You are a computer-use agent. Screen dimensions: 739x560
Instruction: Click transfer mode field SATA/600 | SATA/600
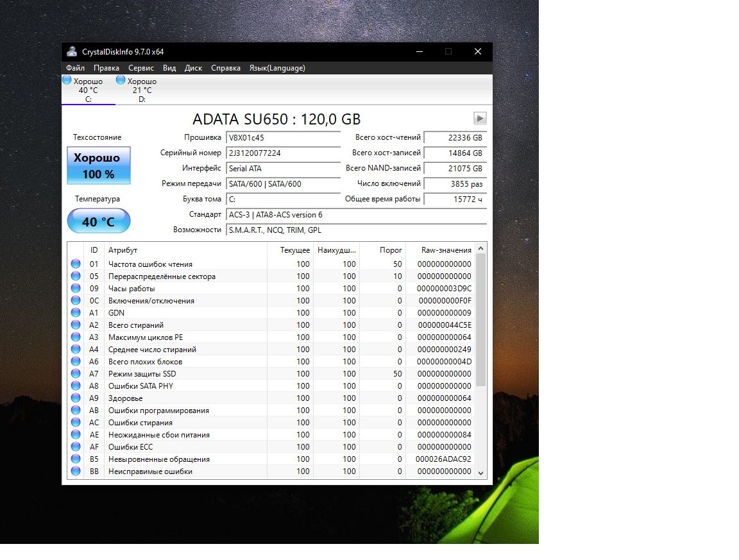pyautogui.click(x=284, y=184)
